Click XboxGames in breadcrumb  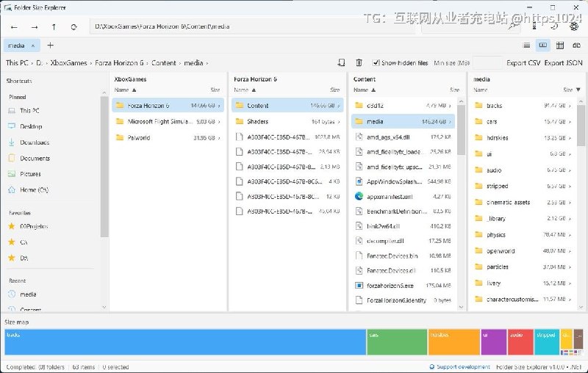click(x=68, y=63)
